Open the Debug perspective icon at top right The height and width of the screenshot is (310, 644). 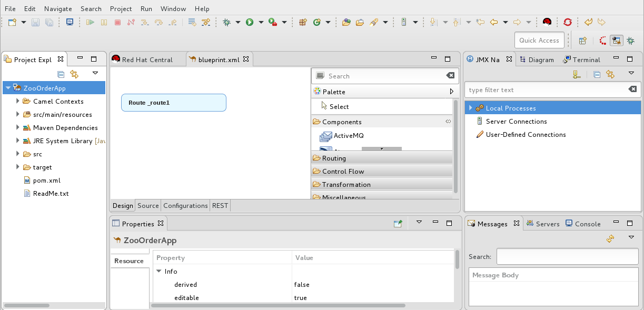(x=629, y=41)
